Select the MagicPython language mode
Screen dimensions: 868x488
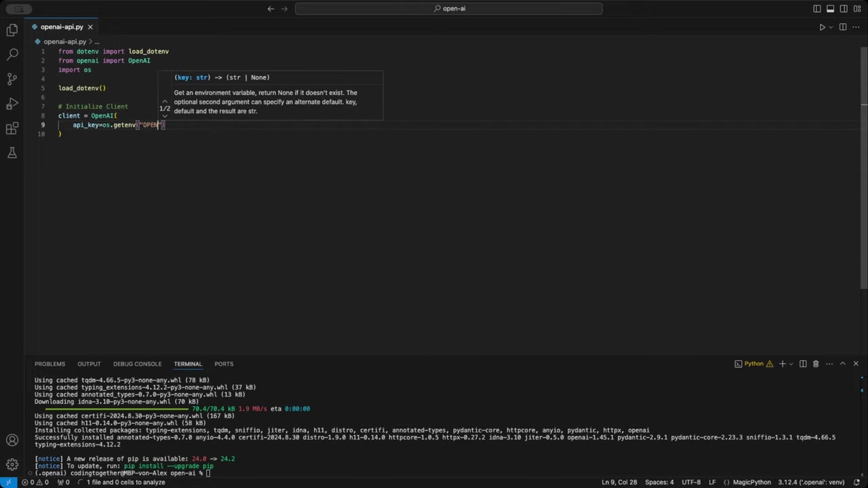[x=752, y=482]
